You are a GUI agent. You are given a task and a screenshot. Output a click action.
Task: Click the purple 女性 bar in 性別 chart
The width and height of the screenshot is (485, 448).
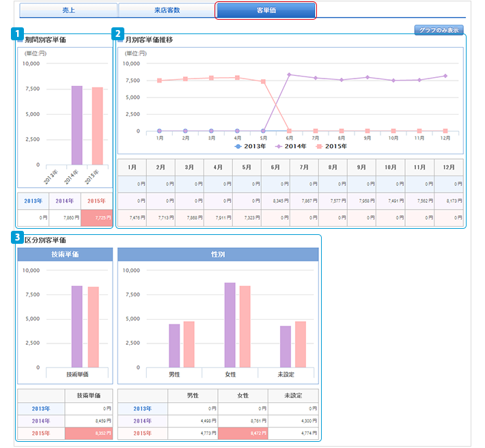pos(230,325)
